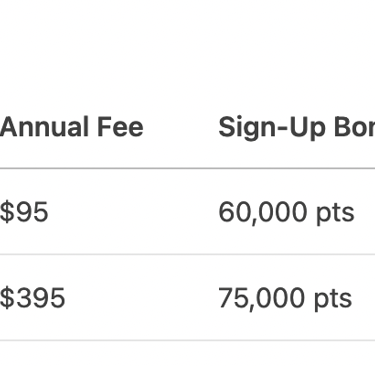Select the $95 annual fee cell
The image size is (375, 366).
(24, 212)
